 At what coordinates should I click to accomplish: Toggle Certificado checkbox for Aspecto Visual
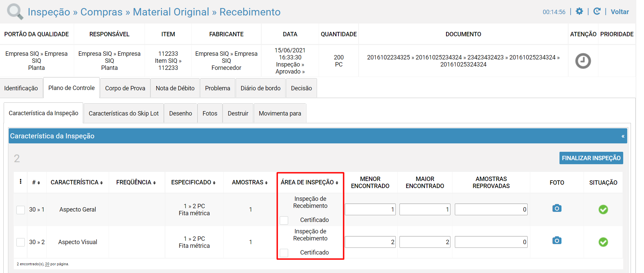click(x=284, y=253)
